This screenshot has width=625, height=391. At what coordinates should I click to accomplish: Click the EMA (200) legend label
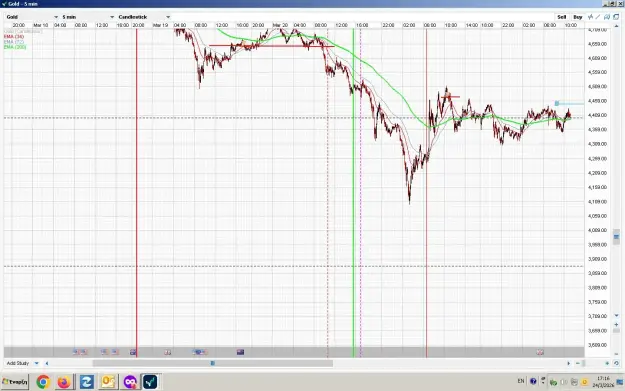(x=15, y=47)
